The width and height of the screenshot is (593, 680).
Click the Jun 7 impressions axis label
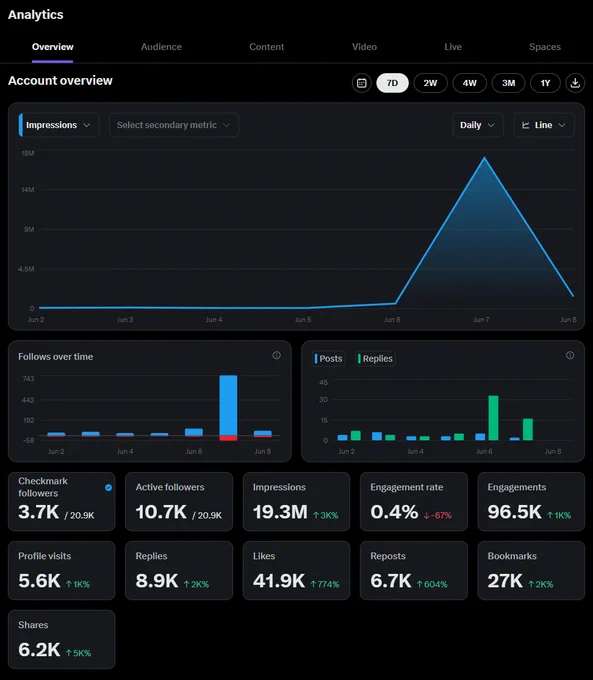[481, 320]
